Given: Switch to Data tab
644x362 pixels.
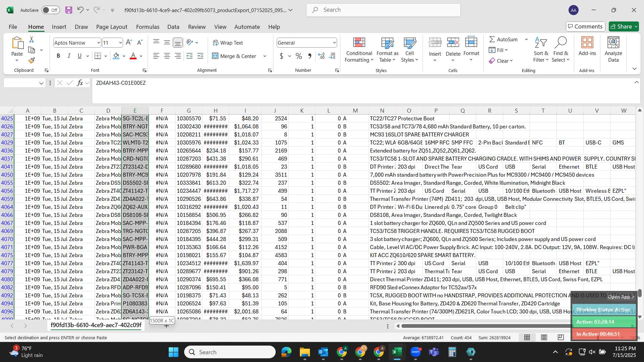Looking at the screenshot, I should [x=173, y=27].
